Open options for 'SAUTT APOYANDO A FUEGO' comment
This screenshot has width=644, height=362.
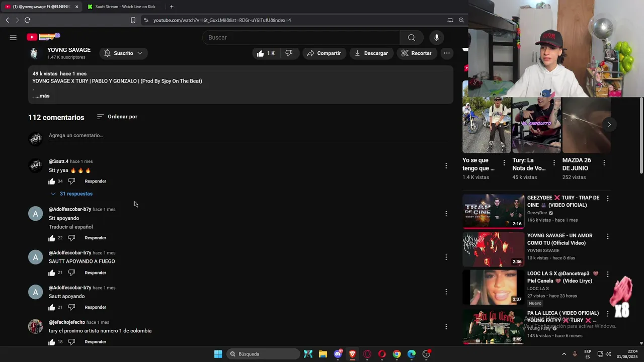pos(446,257)
